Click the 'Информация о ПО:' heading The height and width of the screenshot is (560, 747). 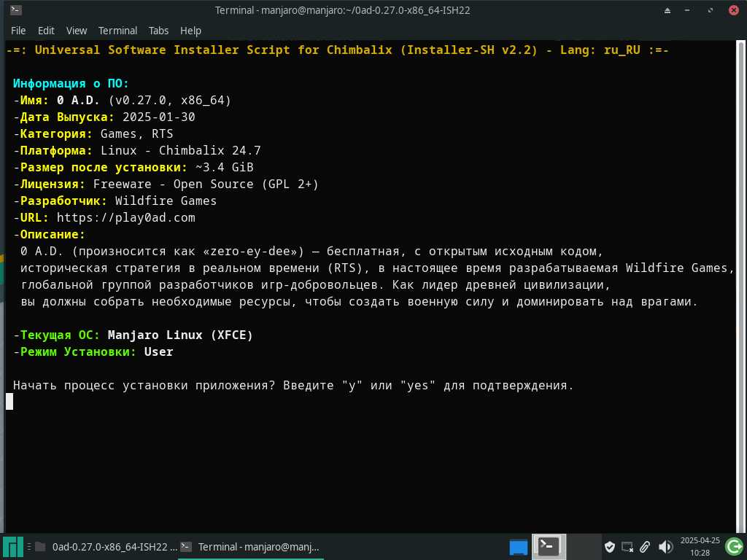[71, 83]
